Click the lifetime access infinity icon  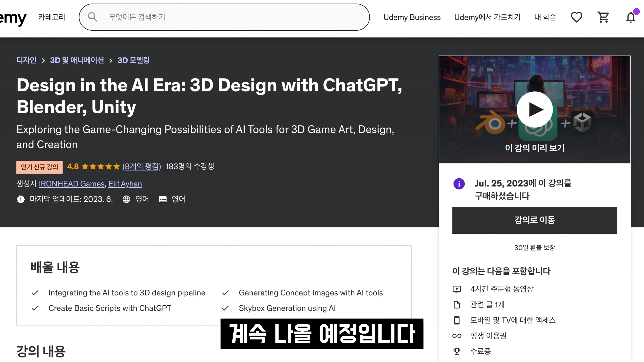pyautogui.click(x=457, y=336)
